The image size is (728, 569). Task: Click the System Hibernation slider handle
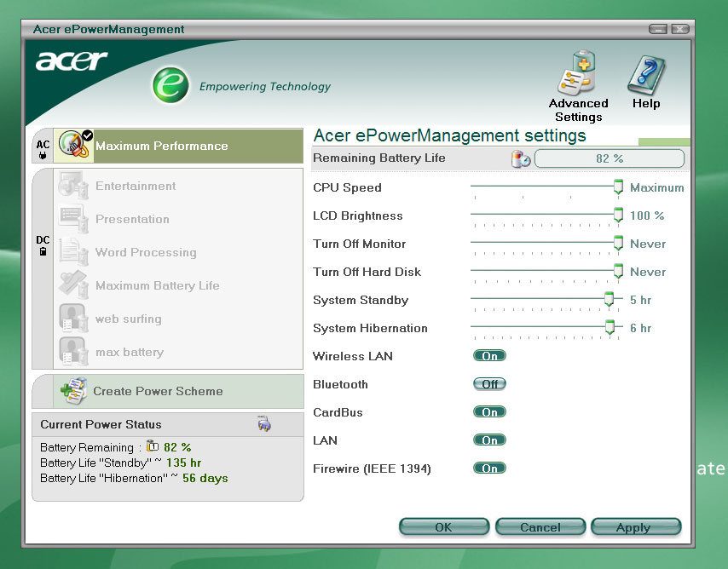(x=610, y=327)
